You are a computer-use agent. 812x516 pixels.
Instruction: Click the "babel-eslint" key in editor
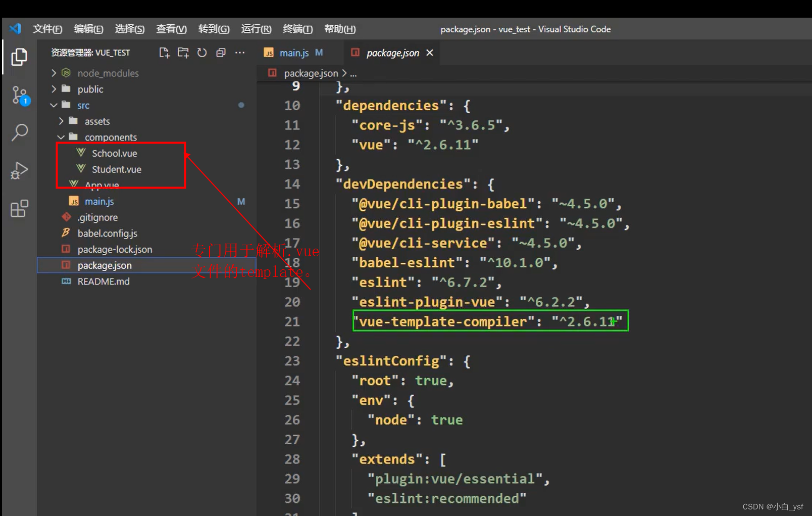coord(407,263)
